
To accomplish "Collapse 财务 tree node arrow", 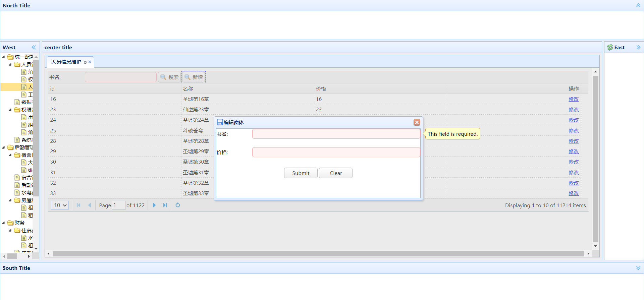I will (x=3, y=223).
